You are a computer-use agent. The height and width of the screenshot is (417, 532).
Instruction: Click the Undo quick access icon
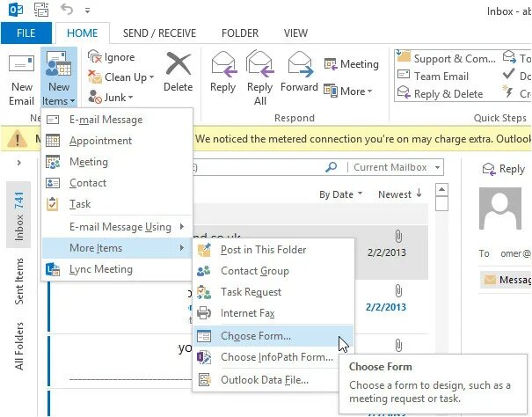(x=67, y=10)
